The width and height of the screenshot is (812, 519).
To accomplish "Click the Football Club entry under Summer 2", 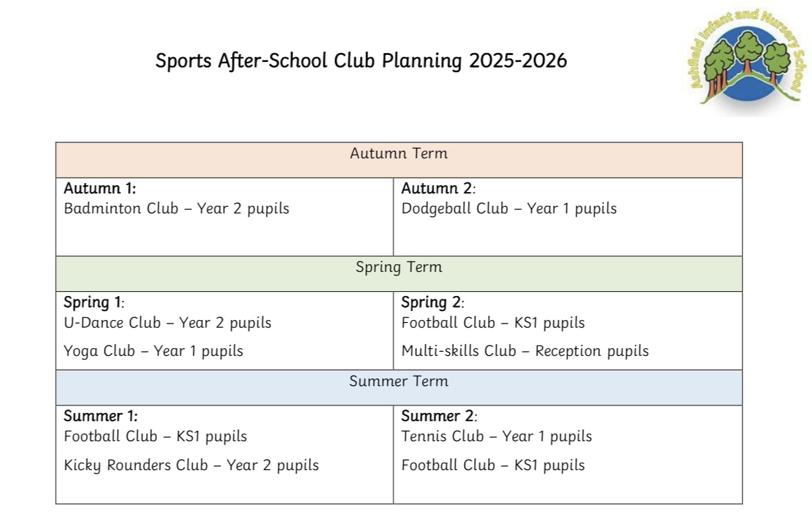I will [x=493, y=465].
